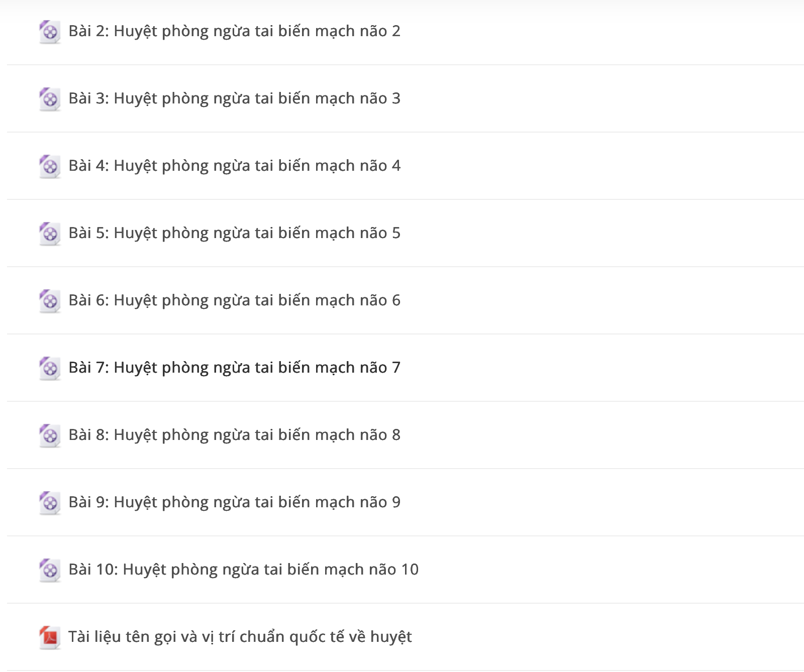Click the video icon beside Bài 10
This screenshot has width=804, height=672.
[x=50, y=571]
